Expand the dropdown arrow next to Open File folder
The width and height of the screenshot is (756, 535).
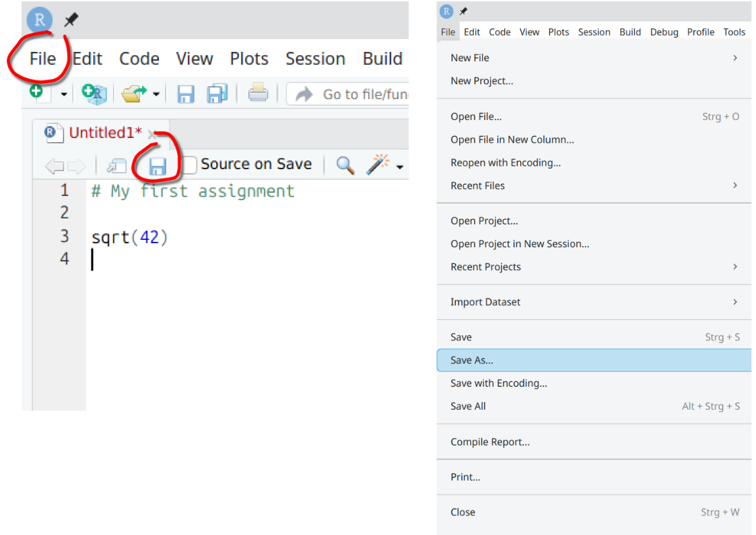coord(156,94)
